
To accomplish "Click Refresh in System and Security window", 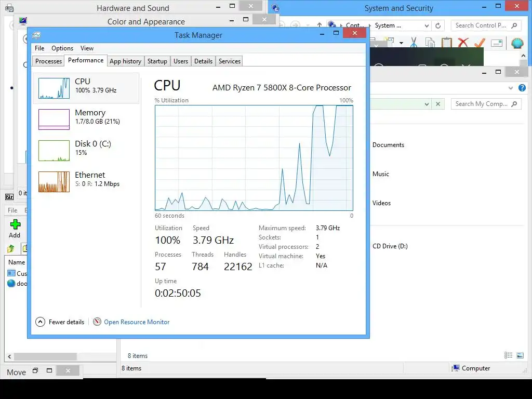I will (x=438, y=25).
